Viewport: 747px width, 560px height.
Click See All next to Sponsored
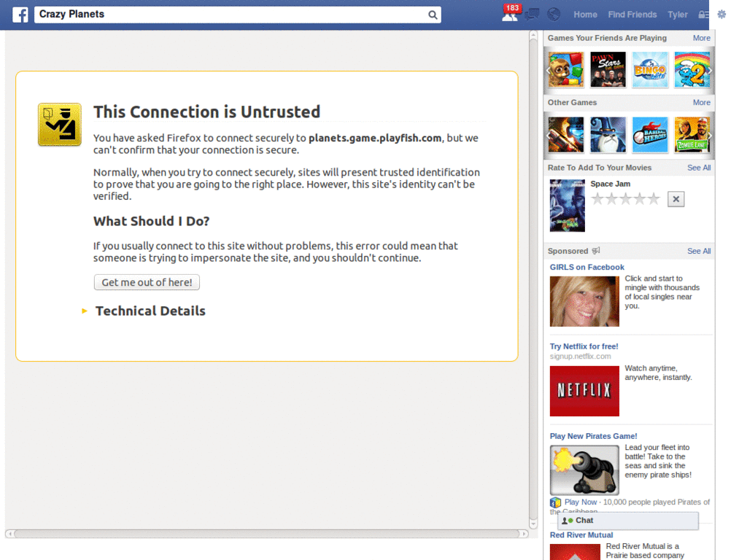pos(699,251)
